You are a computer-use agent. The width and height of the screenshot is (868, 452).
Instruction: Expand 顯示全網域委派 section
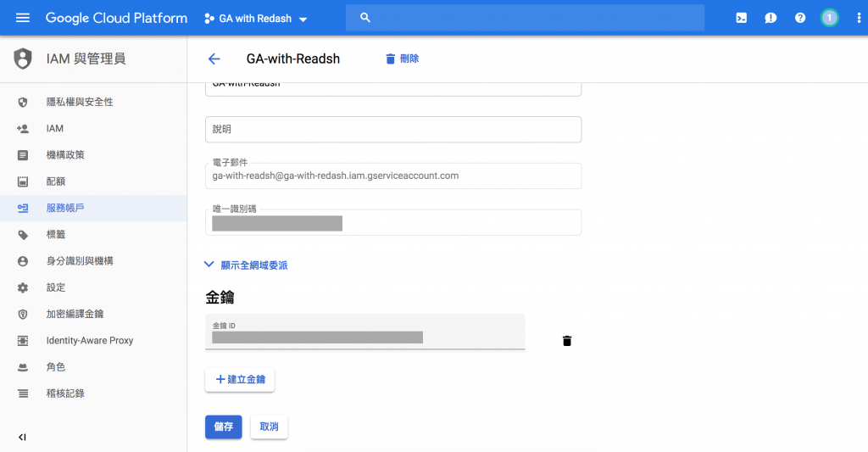pyautogui.click(x=247, y=265)
